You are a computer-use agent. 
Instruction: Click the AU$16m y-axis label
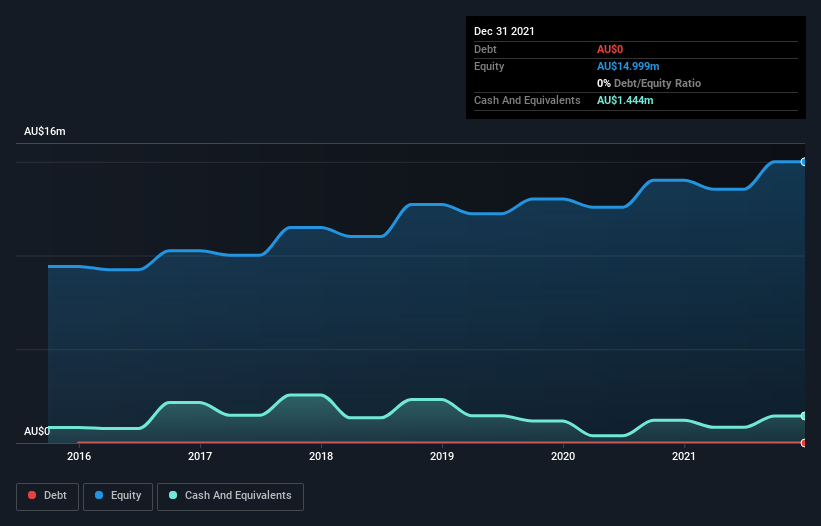coord(45,131)
